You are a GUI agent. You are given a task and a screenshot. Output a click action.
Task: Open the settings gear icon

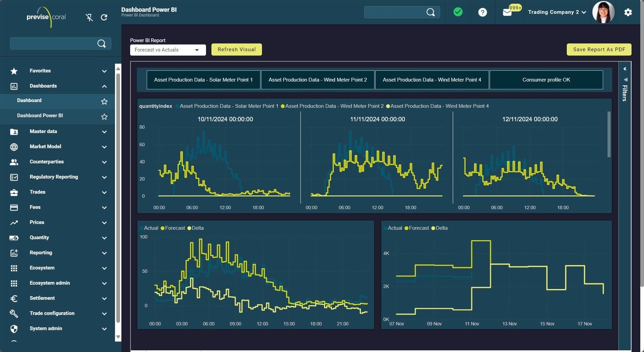[x=628, y=12]
